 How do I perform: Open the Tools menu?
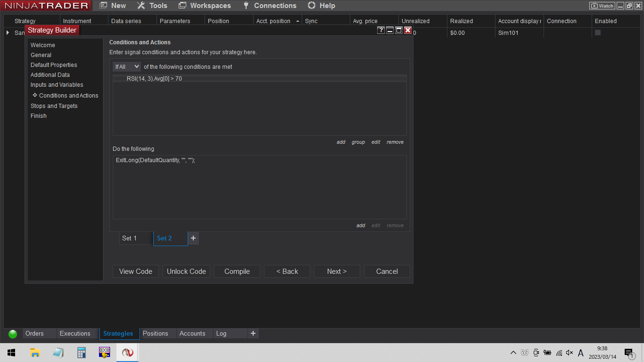pos(152,6)
